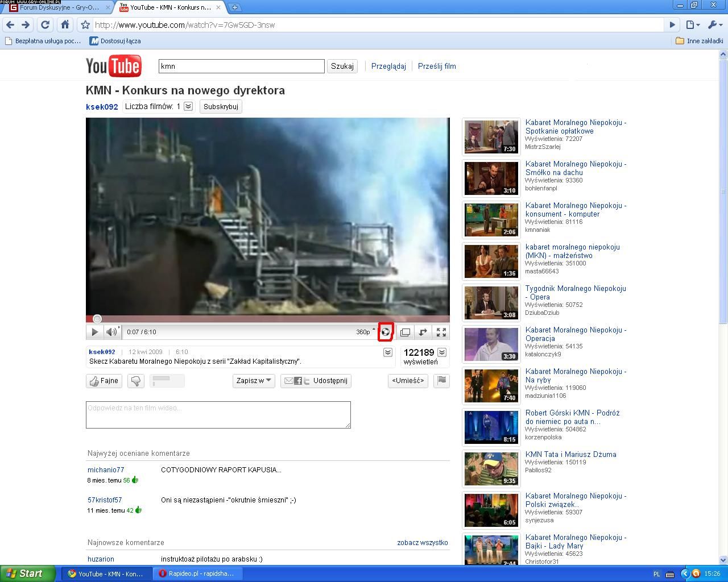Play the video with the play button
This screenshot has height=582, width=728.
coord(94,332)
